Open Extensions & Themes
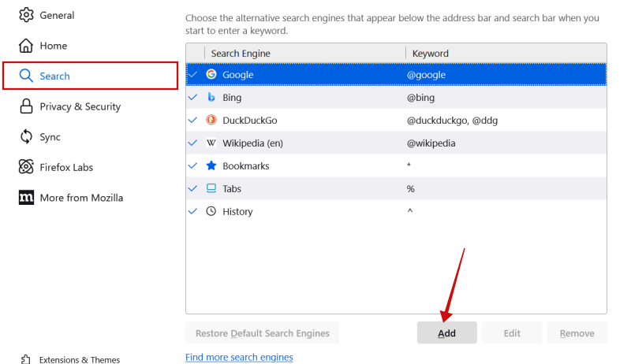This screenshot has height=364, width=631. click(80, 359)
